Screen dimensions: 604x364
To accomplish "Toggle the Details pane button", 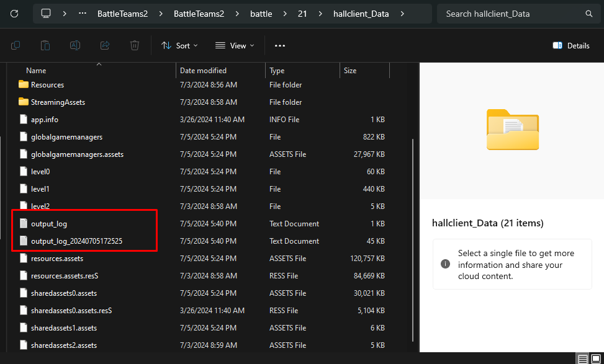I will coord(571,45).
